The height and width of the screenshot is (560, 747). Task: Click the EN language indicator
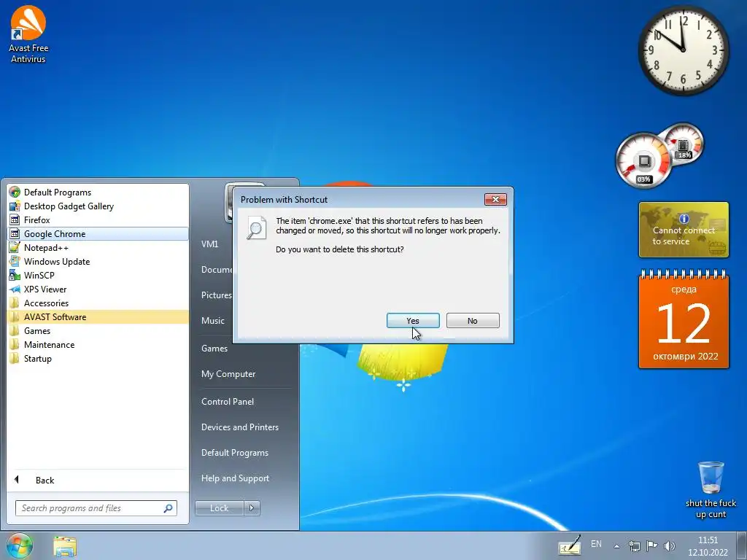tap(596, 544)
